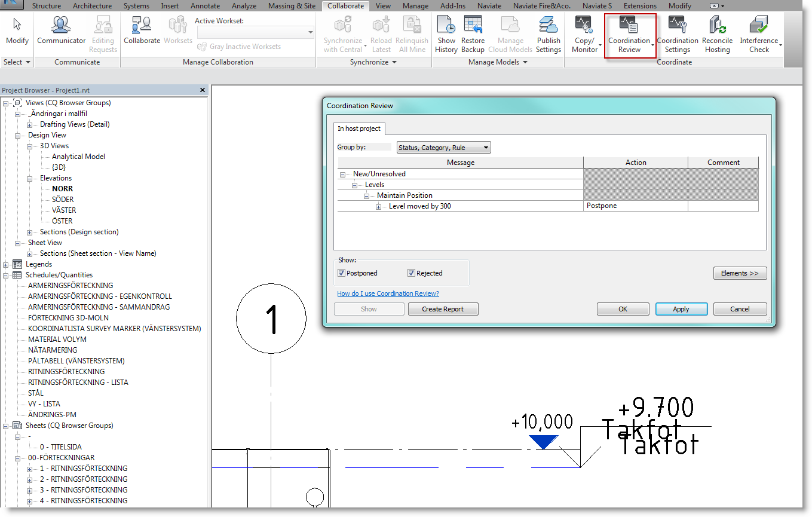Disable the Rejected checkbox

click(x=410, y=273)
